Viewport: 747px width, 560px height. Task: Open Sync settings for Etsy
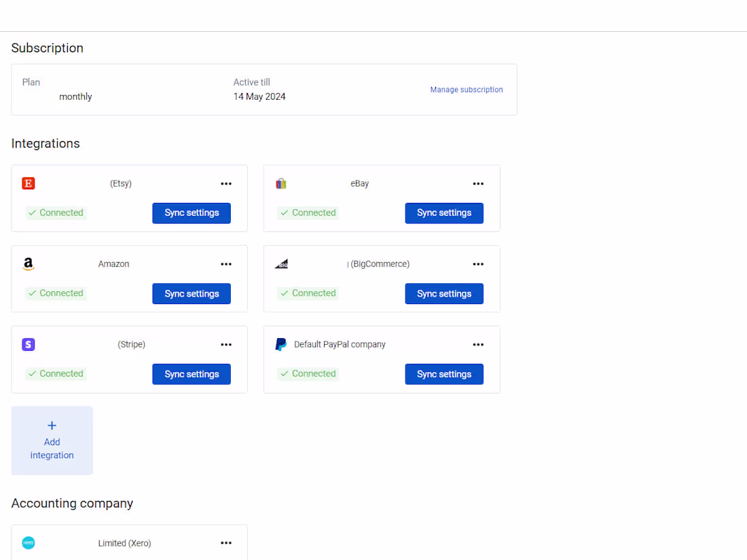click(191, 212)
